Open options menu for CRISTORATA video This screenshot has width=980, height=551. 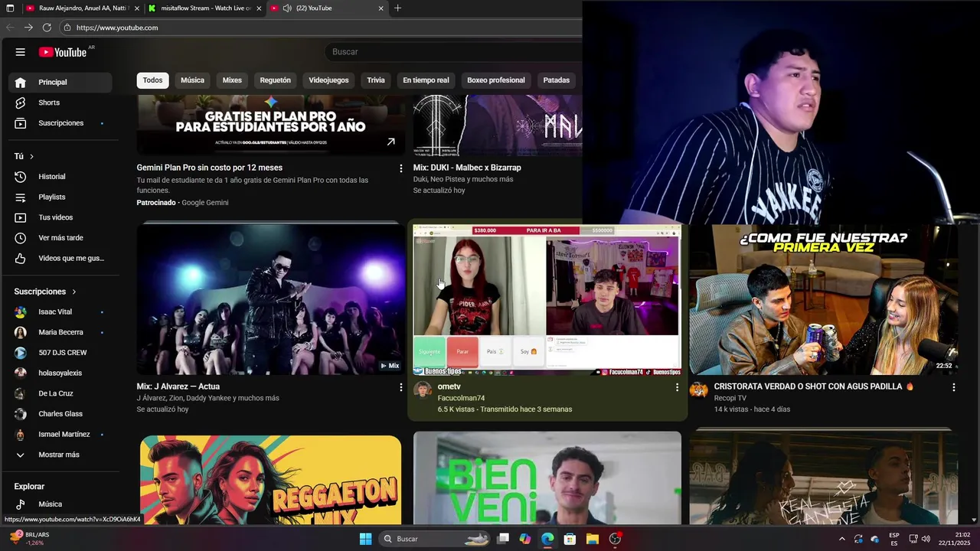(x=954, y=387)
